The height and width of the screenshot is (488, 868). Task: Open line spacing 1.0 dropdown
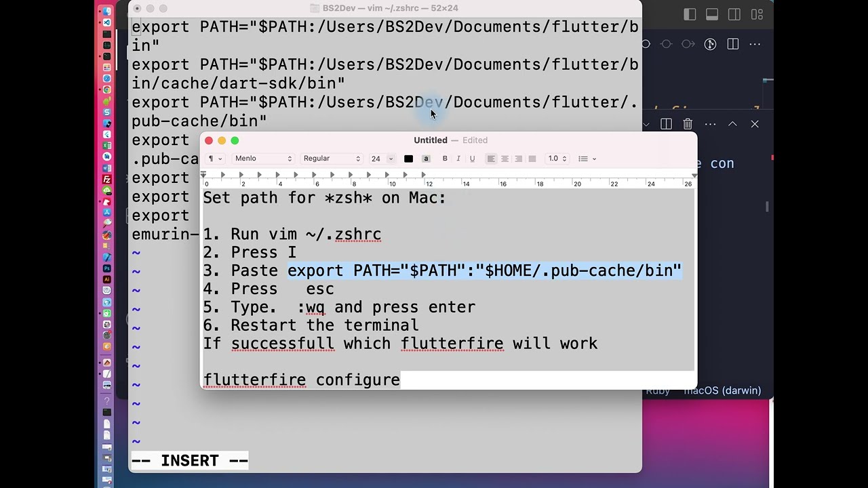(x=557, y=159)
